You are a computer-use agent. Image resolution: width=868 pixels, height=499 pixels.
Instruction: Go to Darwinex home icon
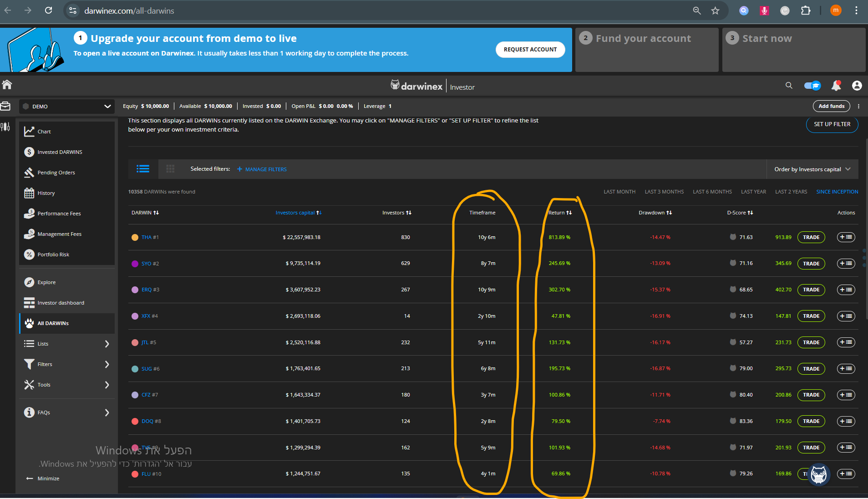coord(7,85)
